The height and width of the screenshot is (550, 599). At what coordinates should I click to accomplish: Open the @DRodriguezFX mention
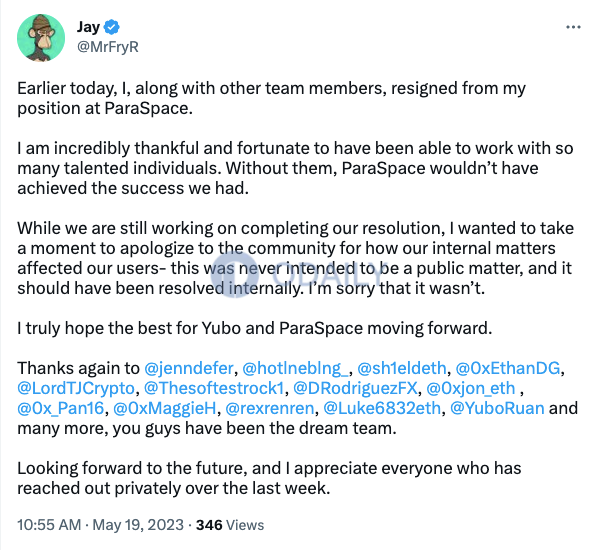click(x=355, y=388)
